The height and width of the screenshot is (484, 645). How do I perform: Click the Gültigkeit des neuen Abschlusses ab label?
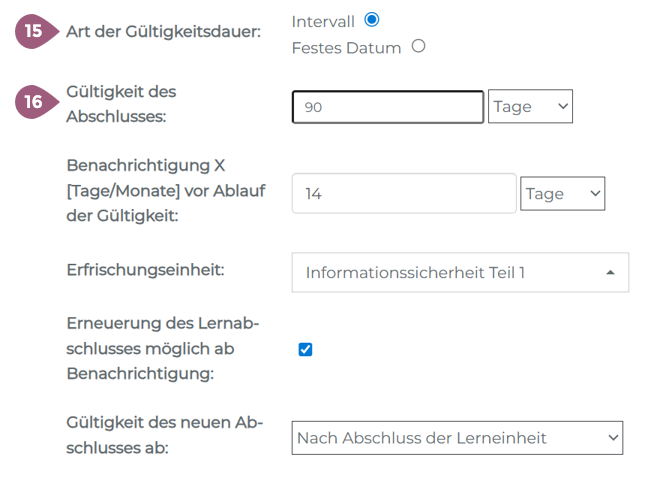(x=163, y=436)
